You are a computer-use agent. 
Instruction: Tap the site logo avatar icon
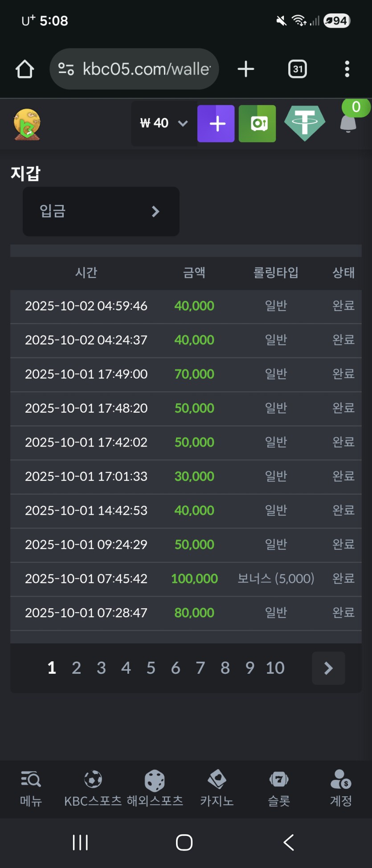point(27,124)
